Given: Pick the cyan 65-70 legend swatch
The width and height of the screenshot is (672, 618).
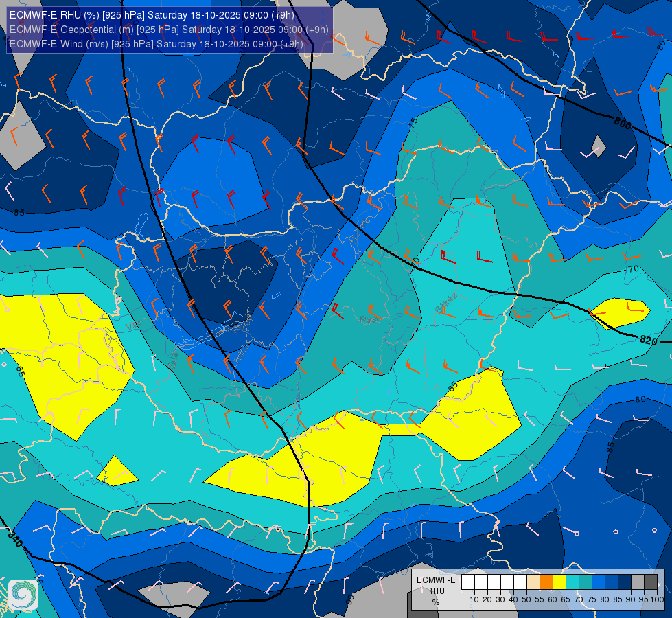Looking at the screenshot, I should click(572, 582).
